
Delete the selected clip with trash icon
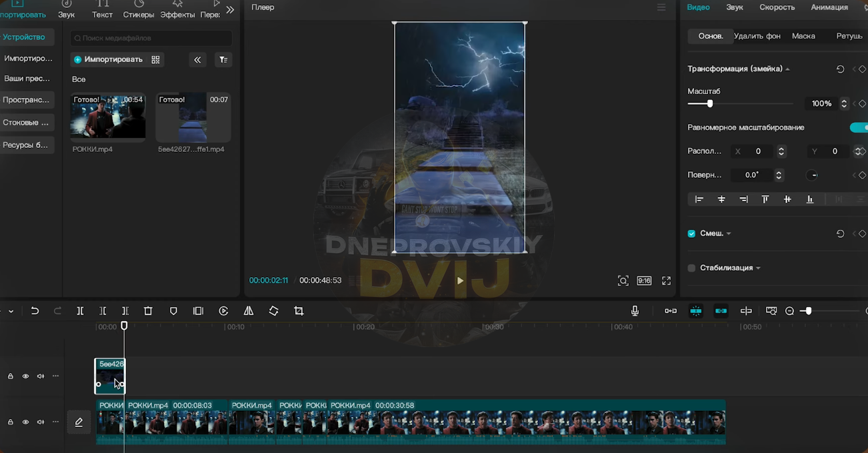click(148, 311)
